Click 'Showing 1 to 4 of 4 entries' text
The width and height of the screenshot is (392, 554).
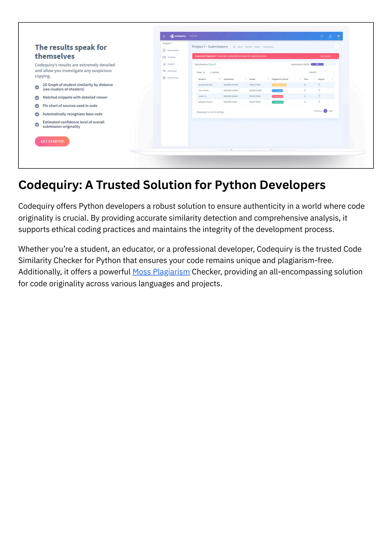pyautogui.click(x=210, y=112)
